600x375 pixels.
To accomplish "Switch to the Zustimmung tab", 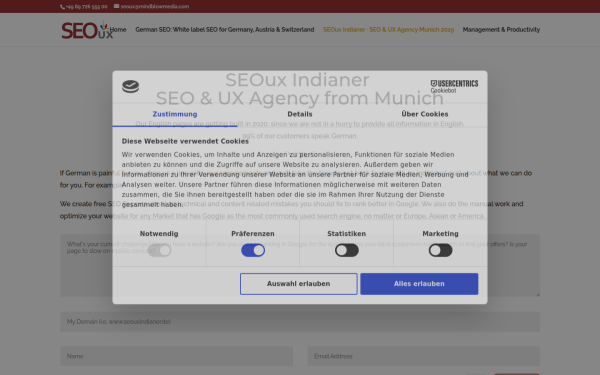I will [x=175, y=114].
